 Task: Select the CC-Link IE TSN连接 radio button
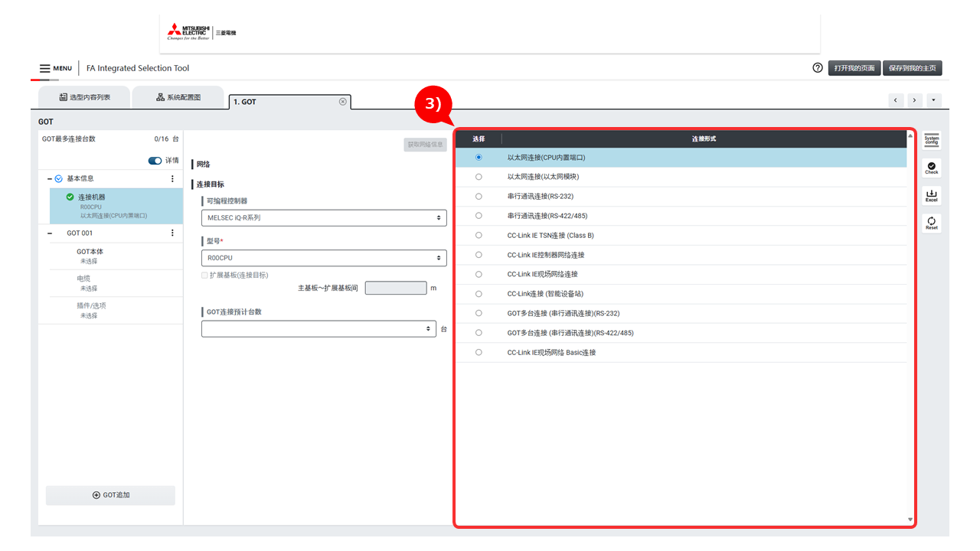pos(479,236)
